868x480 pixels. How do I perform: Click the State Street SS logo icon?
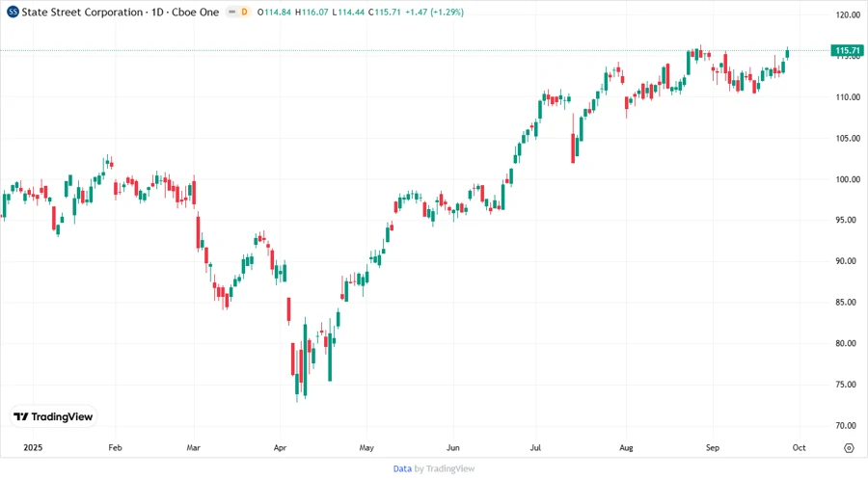13,12
